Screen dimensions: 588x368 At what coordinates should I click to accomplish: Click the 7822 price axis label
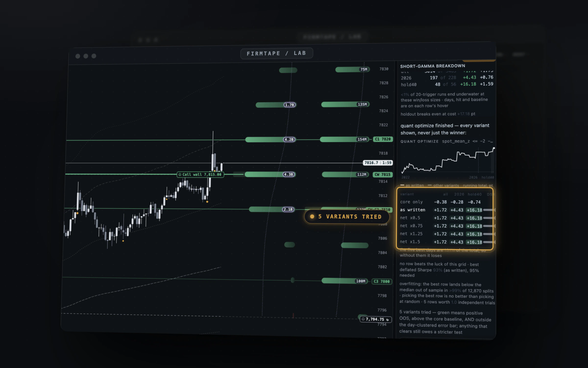pos(383,125)
